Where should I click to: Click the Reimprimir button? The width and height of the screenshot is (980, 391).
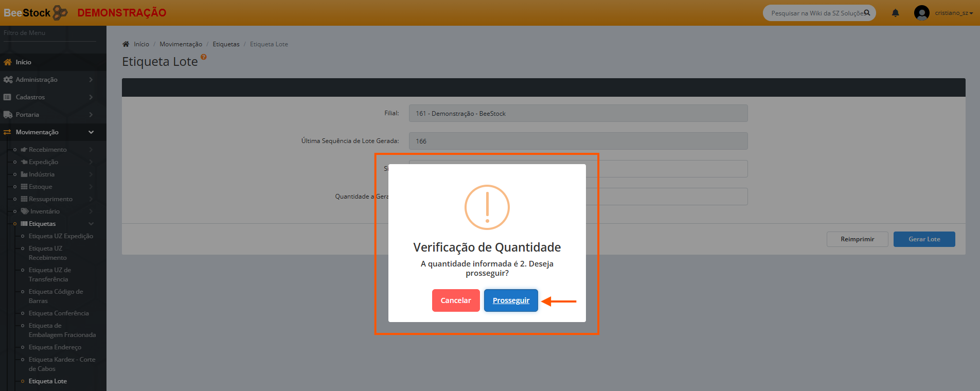tap(857, 239)
